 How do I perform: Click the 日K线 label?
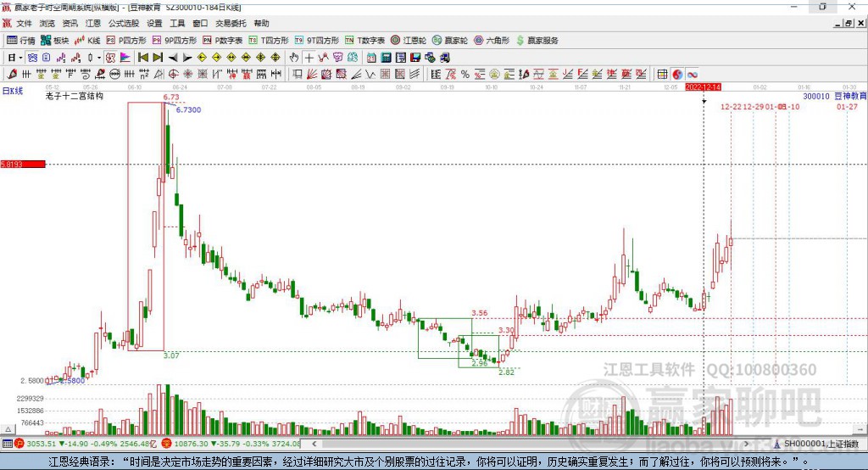[13, 92]
